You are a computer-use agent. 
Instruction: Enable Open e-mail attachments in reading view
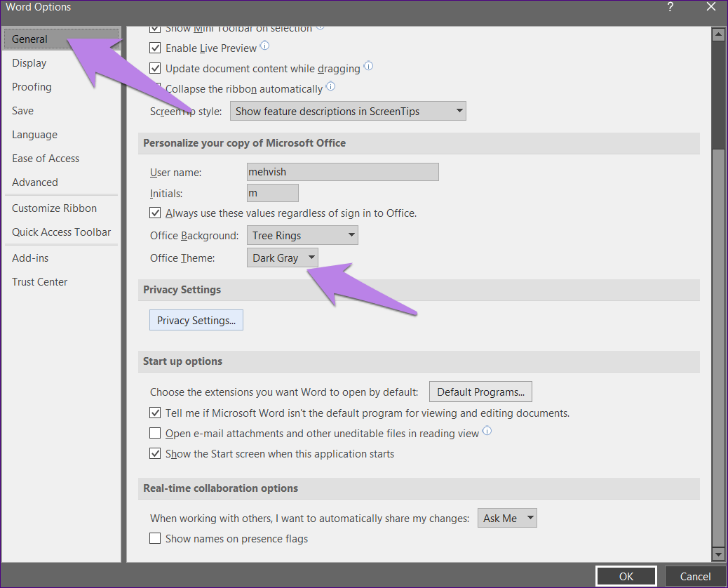click(x=155, y=434)
